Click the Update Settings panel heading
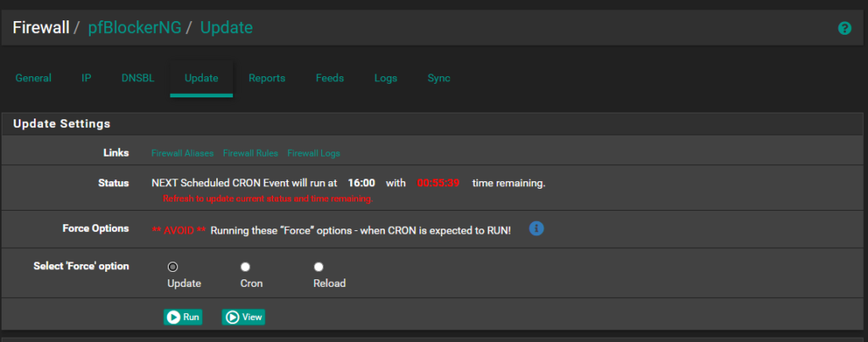868x342 pixels. click(x=62, y=124)
